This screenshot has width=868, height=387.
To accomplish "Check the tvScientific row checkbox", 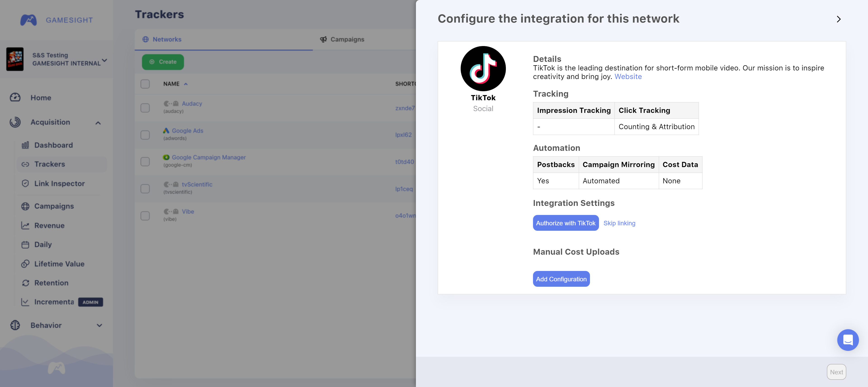I will coord(145,189).
